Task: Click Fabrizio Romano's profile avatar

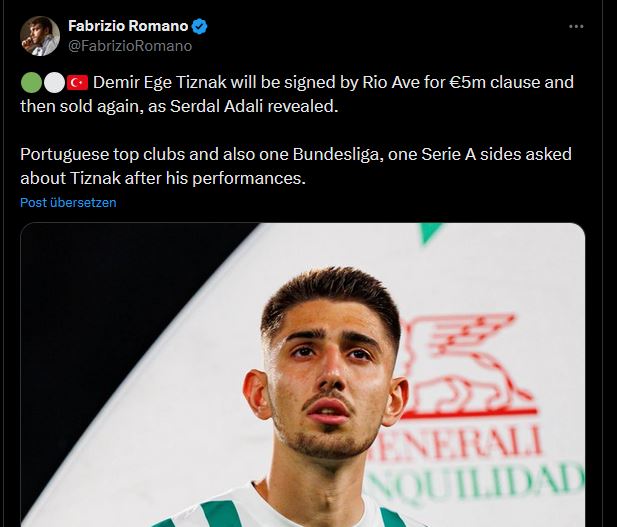Action: [x=39, y=36]
